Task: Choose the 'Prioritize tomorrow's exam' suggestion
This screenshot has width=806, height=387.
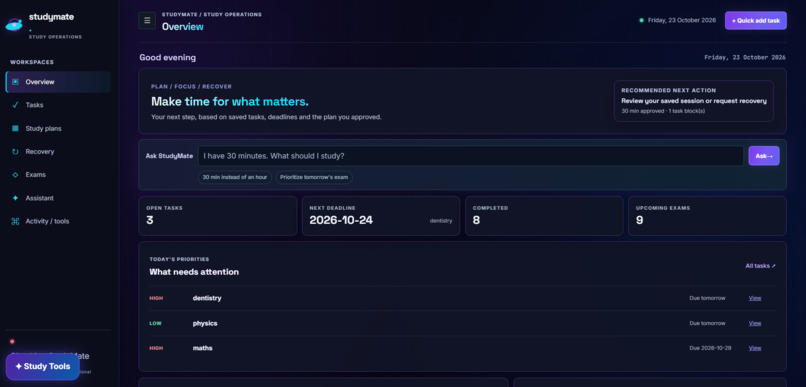Action: tap(314, 177)
